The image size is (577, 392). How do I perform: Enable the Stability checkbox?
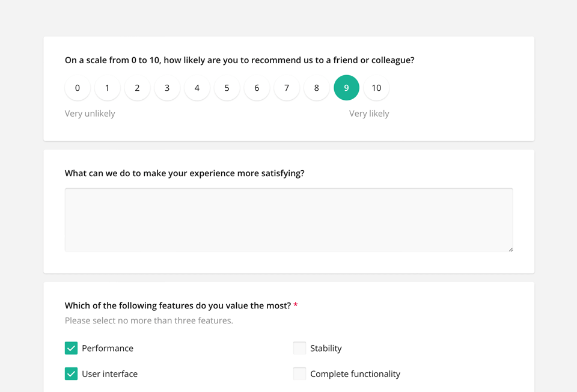tap(299, 348)
